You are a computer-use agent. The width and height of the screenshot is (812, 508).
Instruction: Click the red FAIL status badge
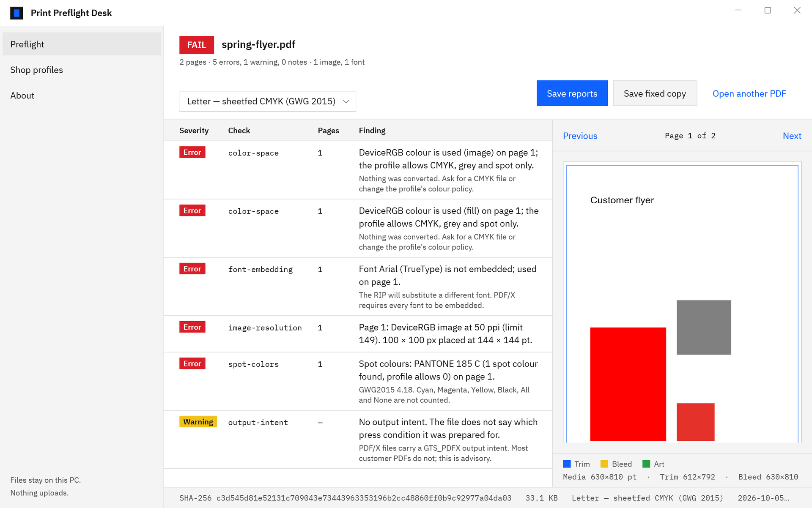197,45
